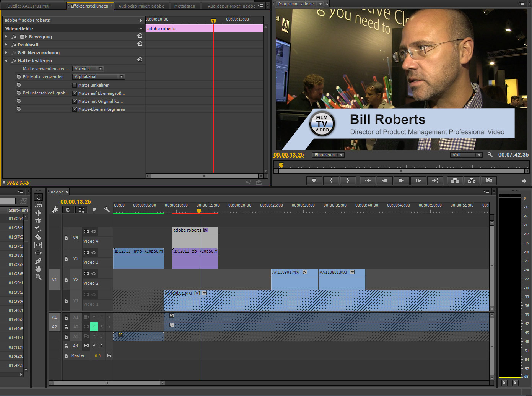
Task: Click Add Marker in program monitor
Action: tap(314, 180)
